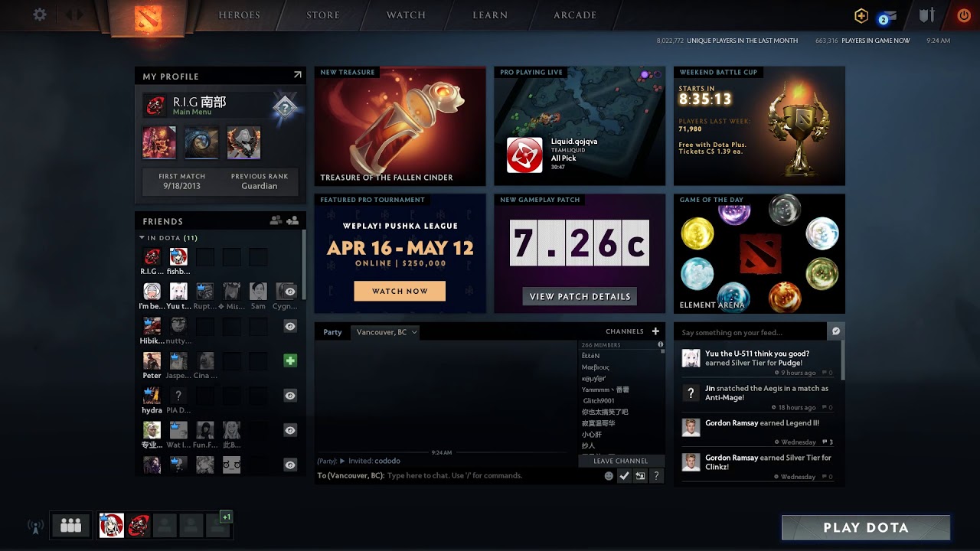Expand the party invited message arrow

click(x=342, y=461)
